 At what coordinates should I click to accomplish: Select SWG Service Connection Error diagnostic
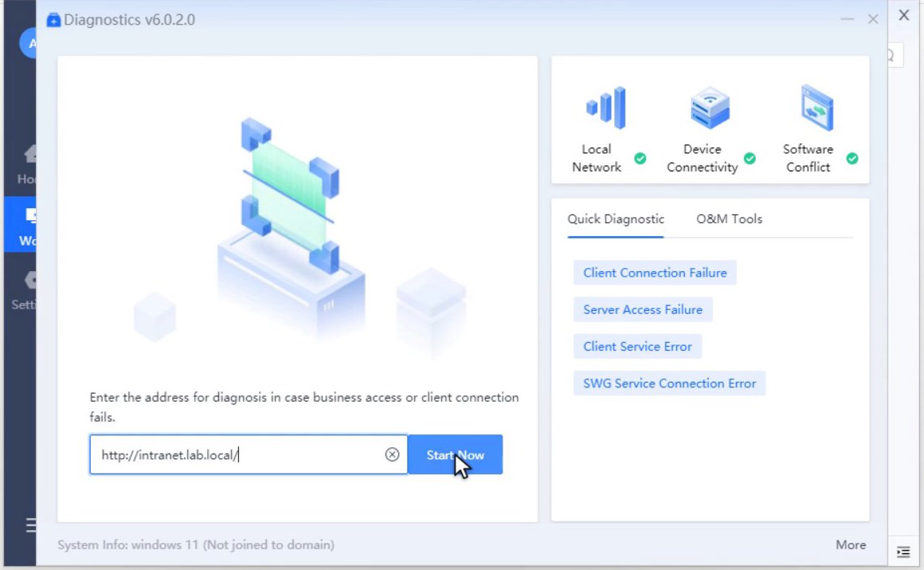pos(669,383)
